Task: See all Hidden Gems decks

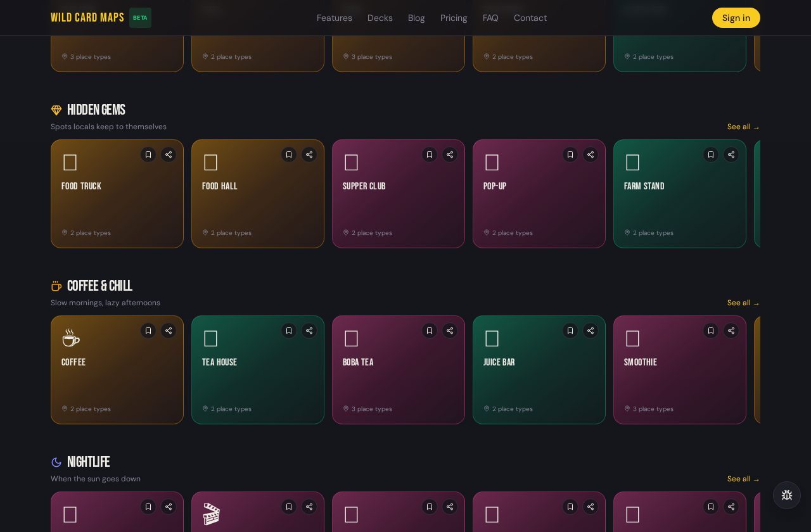Action: (x=743, y=127)
